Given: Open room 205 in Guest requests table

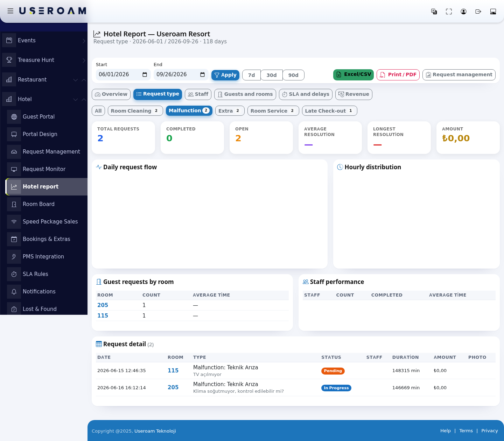Looking at the screenshot, I should [x=103, y=305].
